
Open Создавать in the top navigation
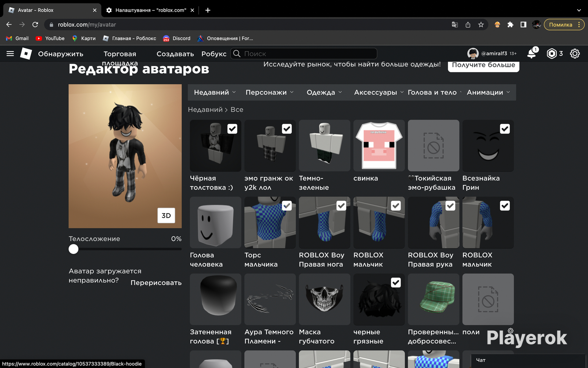(x=175, y=54)
